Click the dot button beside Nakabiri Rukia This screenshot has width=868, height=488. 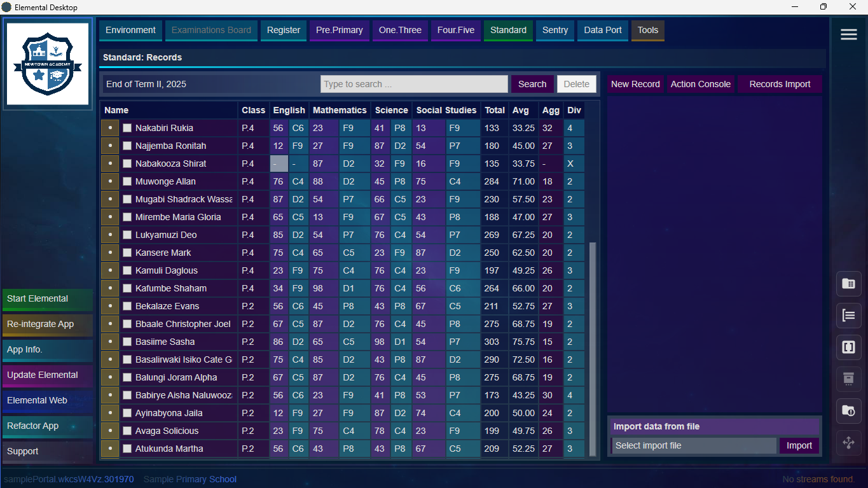coord(110,128)
